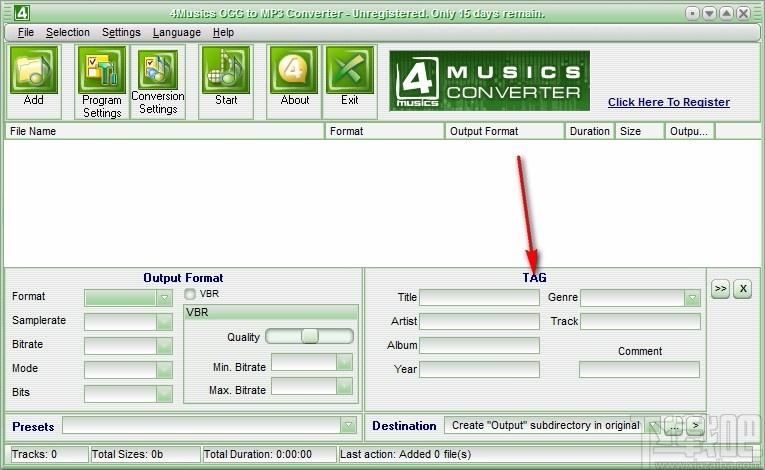Sort by Size column header
This screenshot has height=470, width=765.
click(640, 131)
